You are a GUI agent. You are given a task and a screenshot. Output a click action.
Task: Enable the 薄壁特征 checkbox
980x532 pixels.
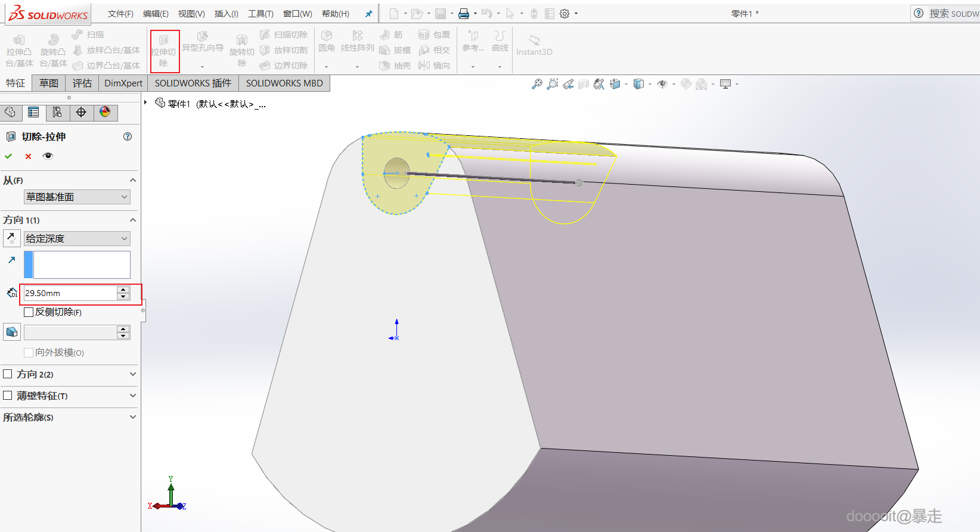[8, 396]
